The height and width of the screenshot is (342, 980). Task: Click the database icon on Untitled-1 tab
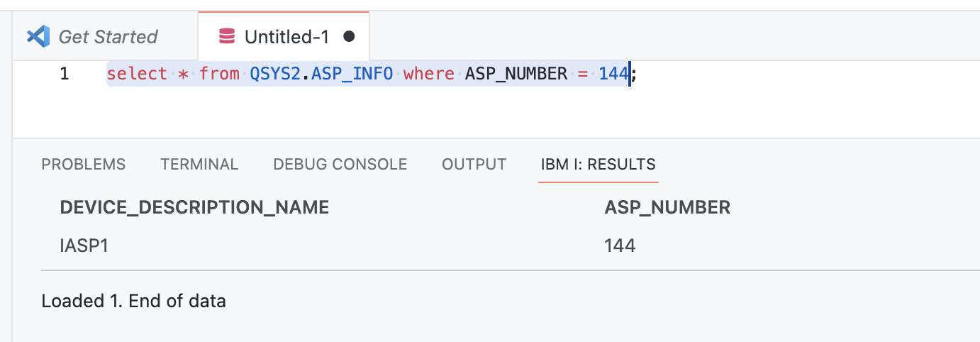pos(227,36)
